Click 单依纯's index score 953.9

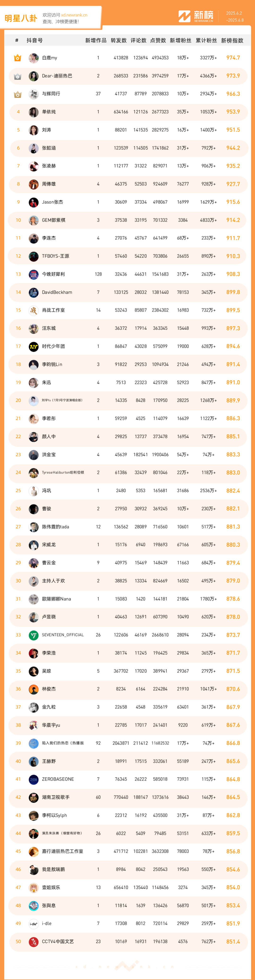233,112
